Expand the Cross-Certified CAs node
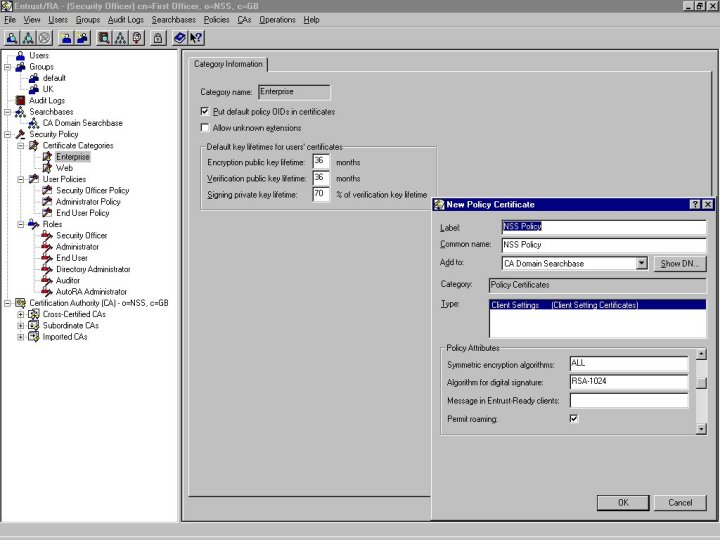720x540 pixels. click(x=21, y=315)
